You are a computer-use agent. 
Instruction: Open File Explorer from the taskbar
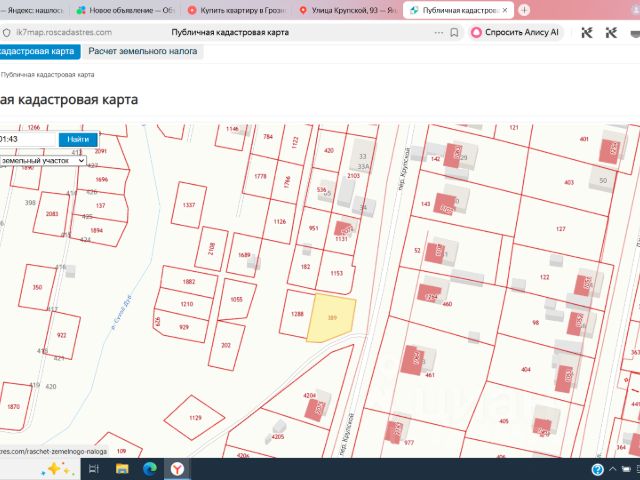[x=122, y=469]
